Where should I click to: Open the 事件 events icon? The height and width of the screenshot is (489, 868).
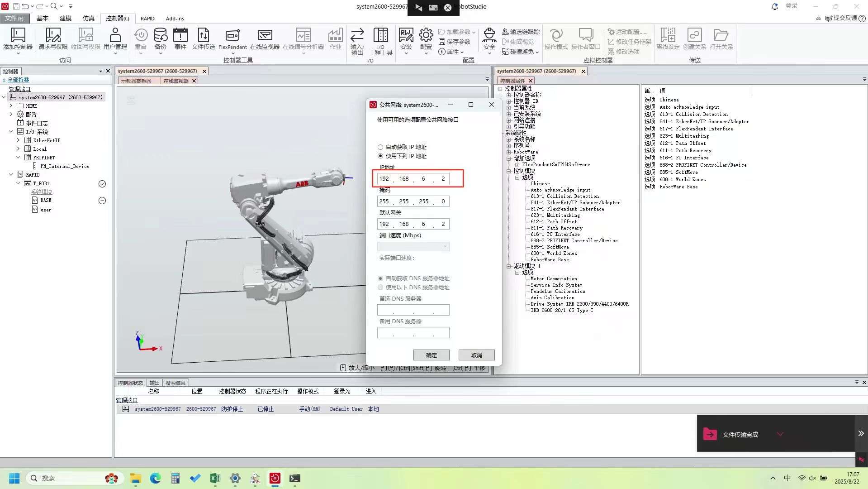point(180,35)
